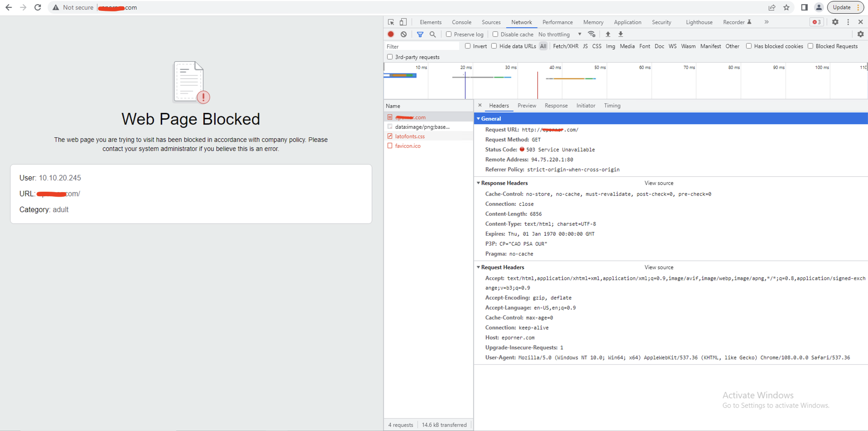Open Network panel settings gear

(x=861, y=34)
